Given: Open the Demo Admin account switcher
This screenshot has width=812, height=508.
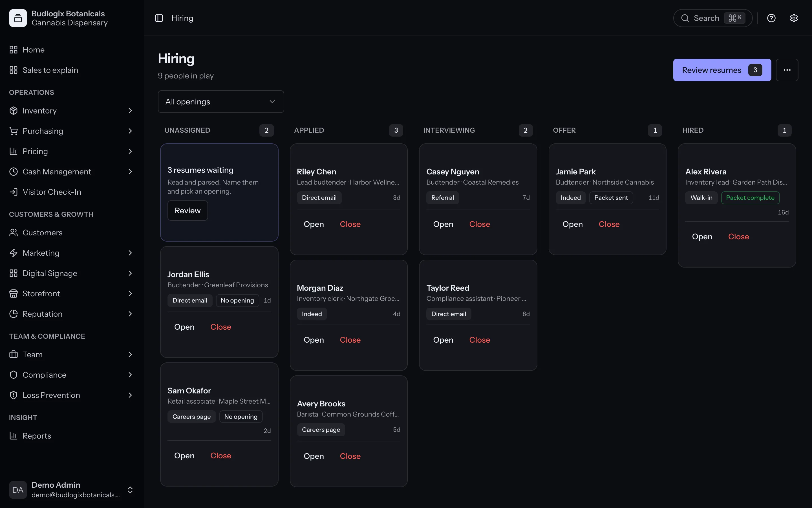Looking at the screenshot, I should (x=72, y=490).
